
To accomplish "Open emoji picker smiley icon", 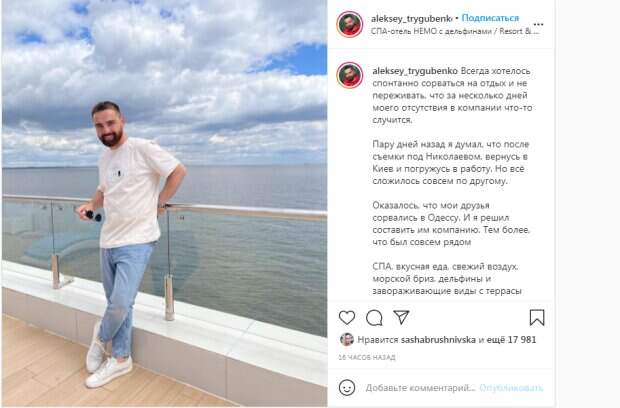I will tap(347, 388).
